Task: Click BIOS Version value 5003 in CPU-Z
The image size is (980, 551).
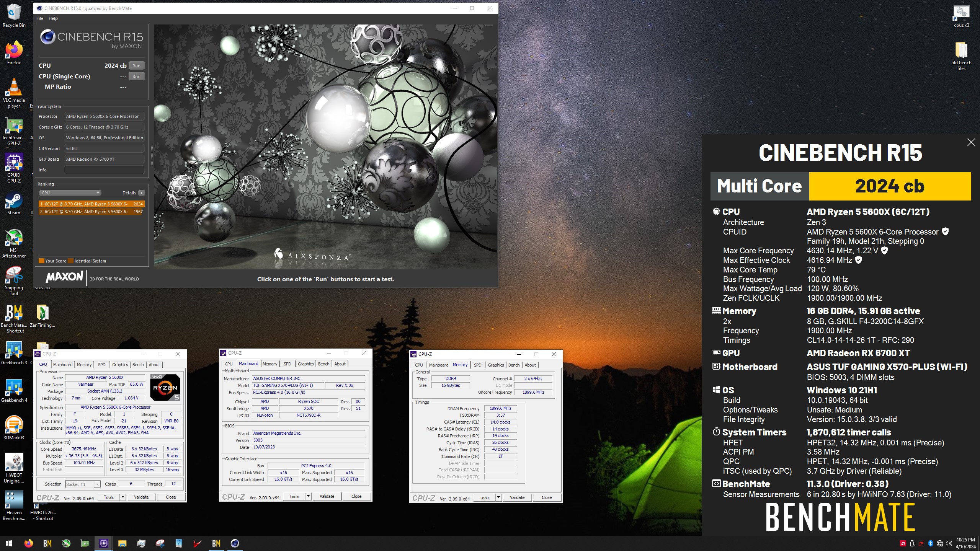Action: pyautogui.click(x=308, y=440)
